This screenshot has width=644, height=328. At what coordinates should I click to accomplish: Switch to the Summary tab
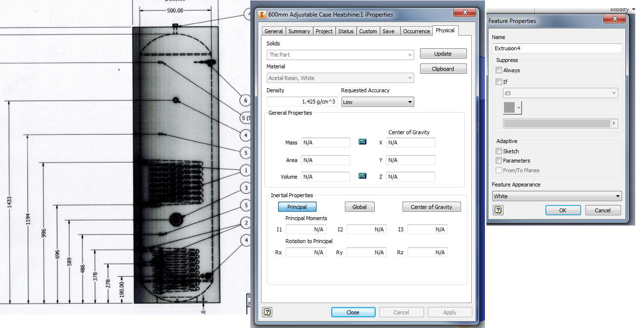coord(299,30)
